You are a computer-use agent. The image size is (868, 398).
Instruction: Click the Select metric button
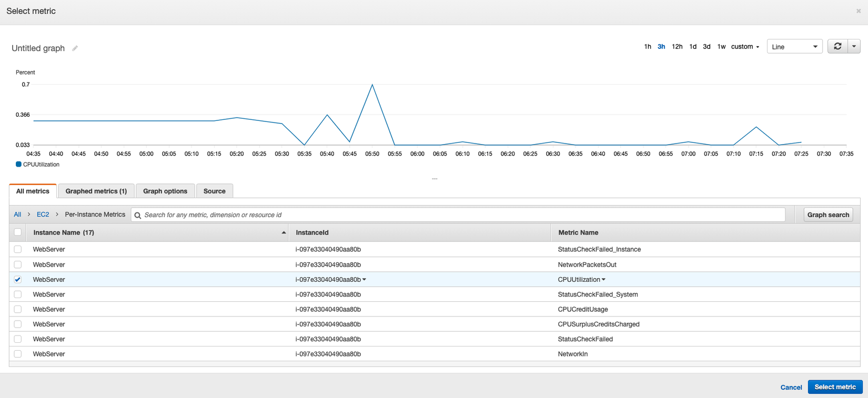point(835,387)
